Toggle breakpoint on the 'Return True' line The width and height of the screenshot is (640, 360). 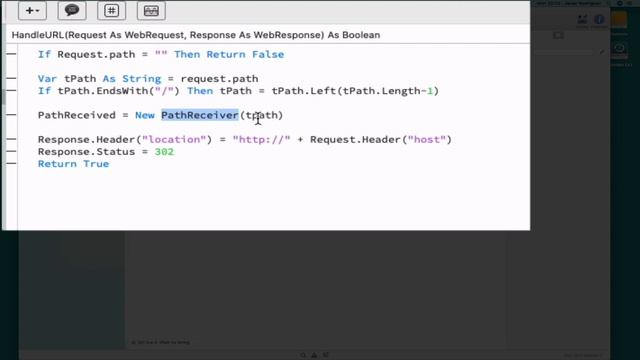tap(11, 164)
